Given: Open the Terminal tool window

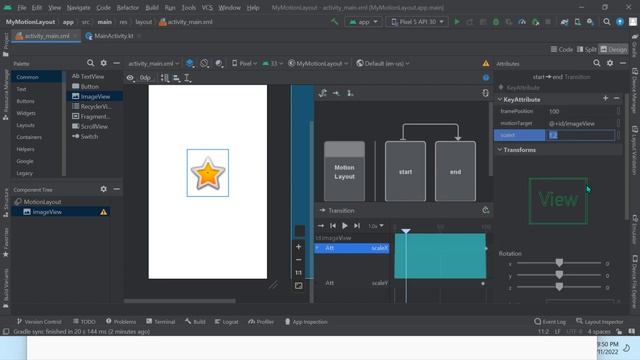Looking at the screenshot, I should (x=160, y=322).
